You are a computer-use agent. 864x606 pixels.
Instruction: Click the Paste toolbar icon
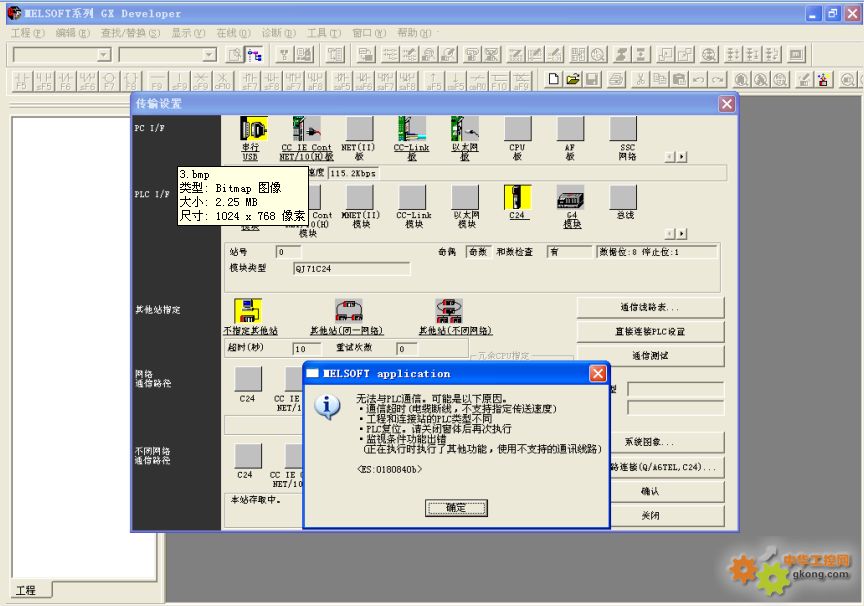pyautogui.click(x=679, y=80)
